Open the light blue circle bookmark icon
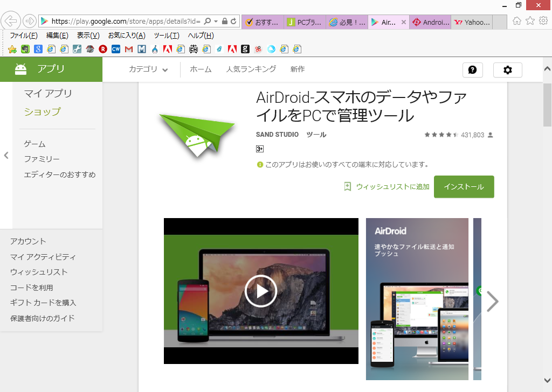Image resolution: width=552 pixels, height=392 pixels. [x=271, y=49]
